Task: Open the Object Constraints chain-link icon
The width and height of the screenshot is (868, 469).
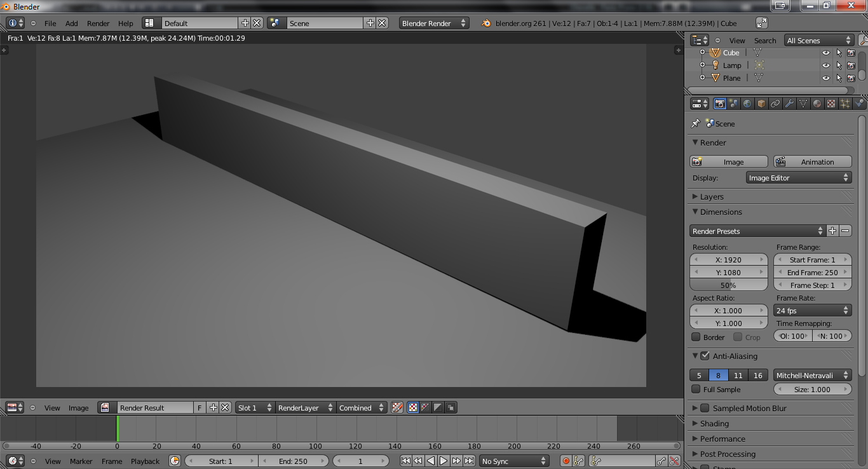Action: (x=775, y=104)
